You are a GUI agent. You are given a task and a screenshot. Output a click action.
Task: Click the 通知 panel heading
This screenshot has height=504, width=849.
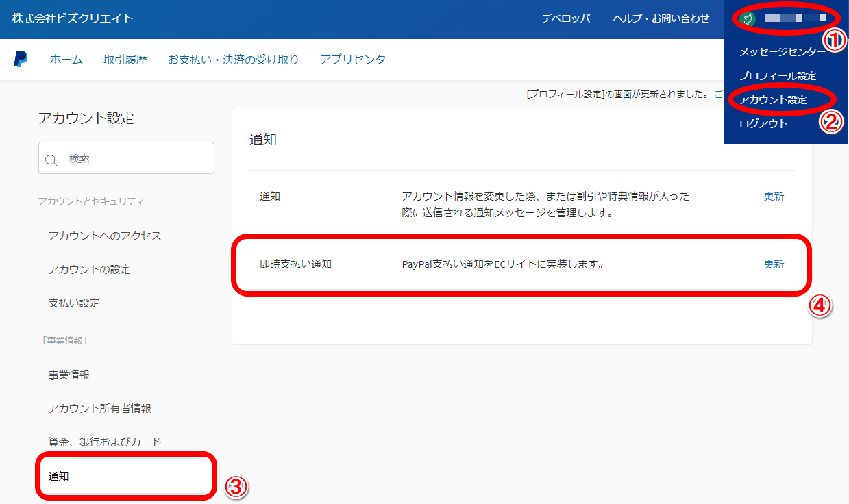[x=263, y=140]
